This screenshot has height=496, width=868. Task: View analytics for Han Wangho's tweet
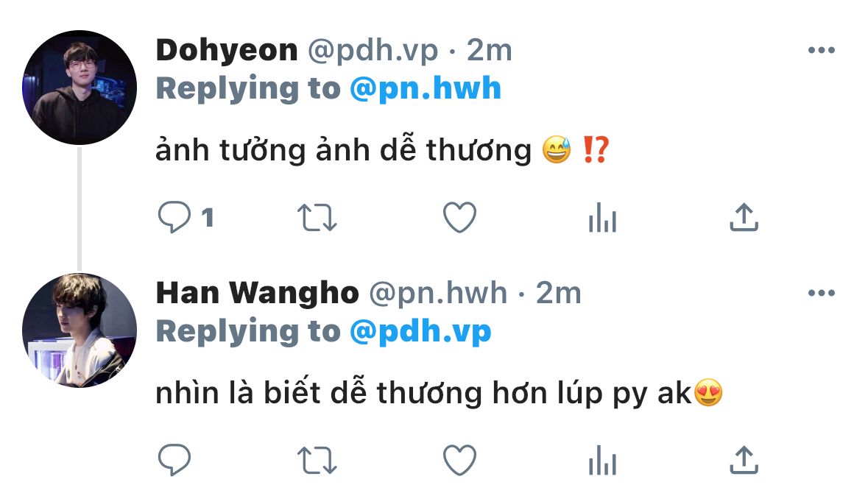point(602,460)
